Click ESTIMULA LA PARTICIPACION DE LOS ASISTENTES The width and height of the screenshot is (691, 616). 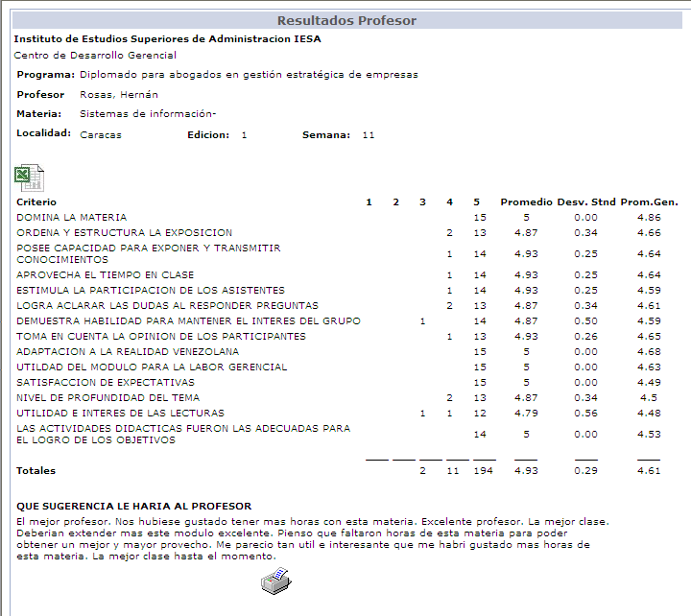151,291
